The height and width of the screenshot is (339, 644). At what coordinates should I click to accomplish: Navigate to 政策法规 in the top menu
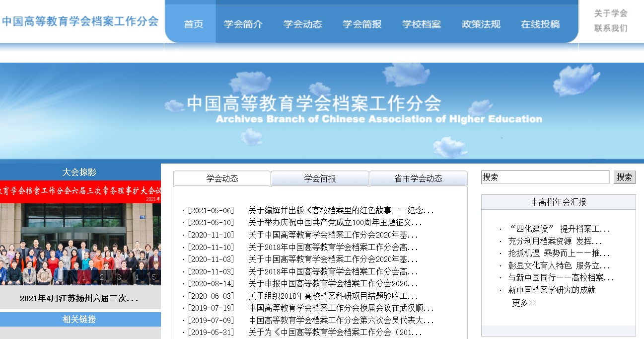tap(481, 24)
